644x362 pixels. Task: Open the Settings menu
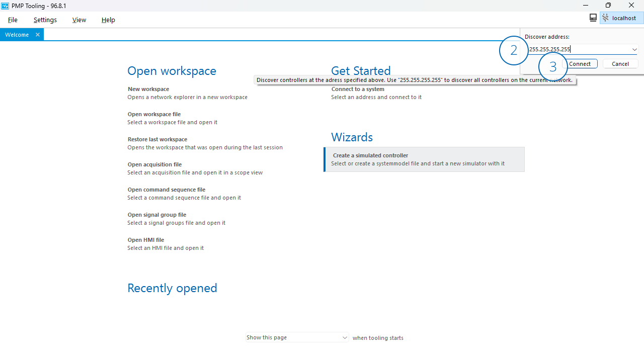pyautogui.click(x=45, y=20)
